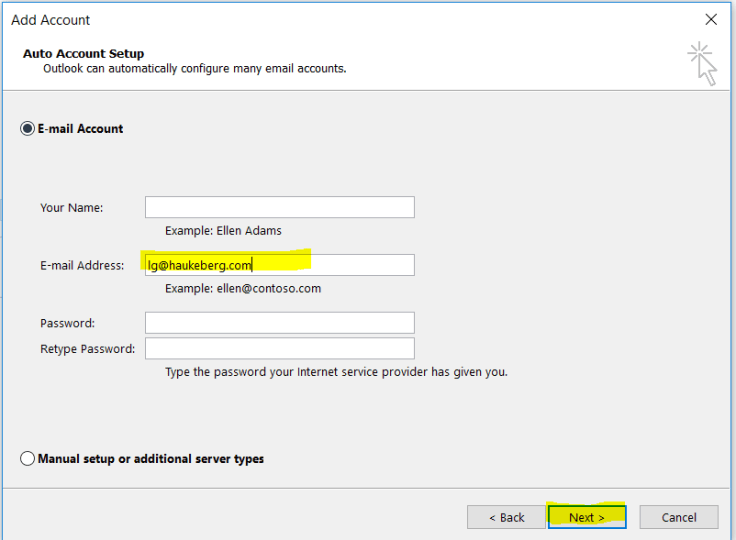Select the E-mail Account radio button
The width and height of the screenshot is (736, 540).
click(x=27, y=129)
